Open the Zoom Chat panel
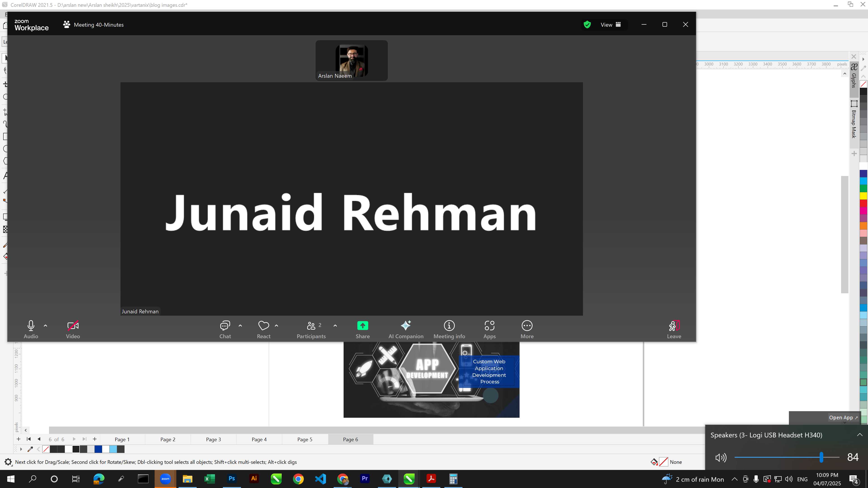The image size is (868, 488). point(225,329)
